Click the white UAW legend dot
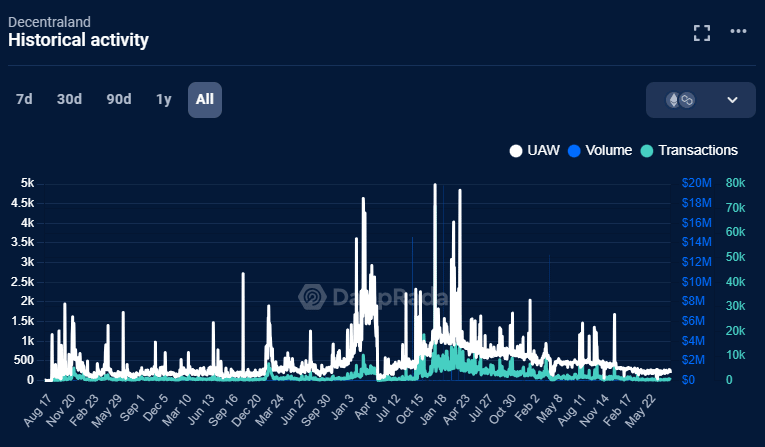This screenshot has height=447, width=765. 516,151
